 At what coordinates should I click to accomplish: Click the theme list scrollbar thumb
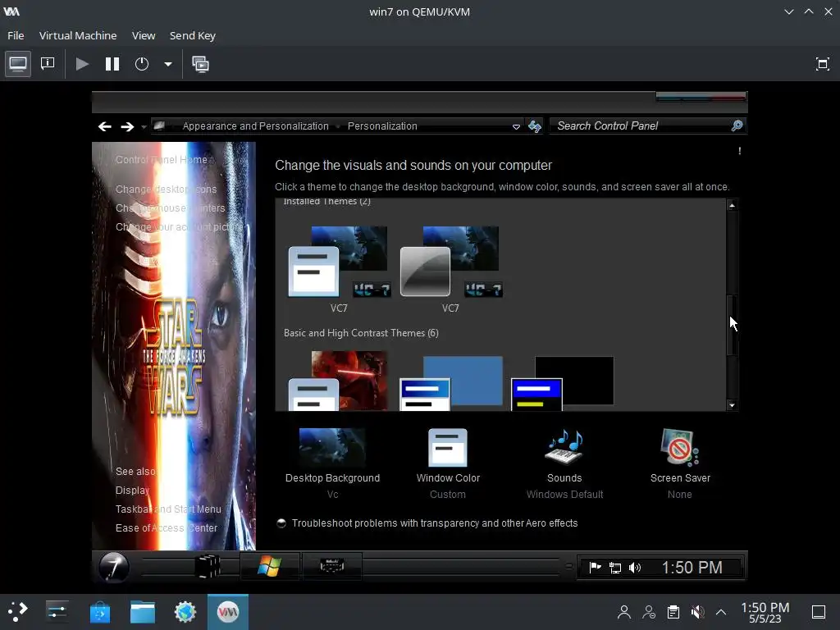(732, 324)
